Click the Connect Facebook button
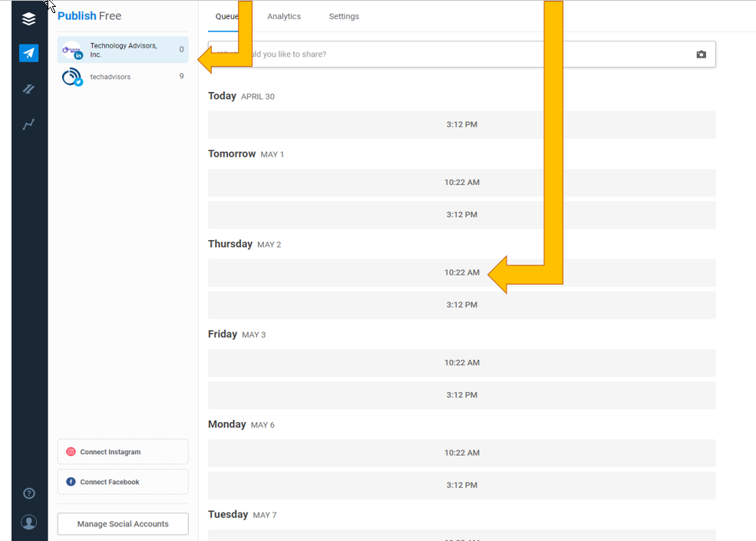The image size is (756, 541). [123, 482]
